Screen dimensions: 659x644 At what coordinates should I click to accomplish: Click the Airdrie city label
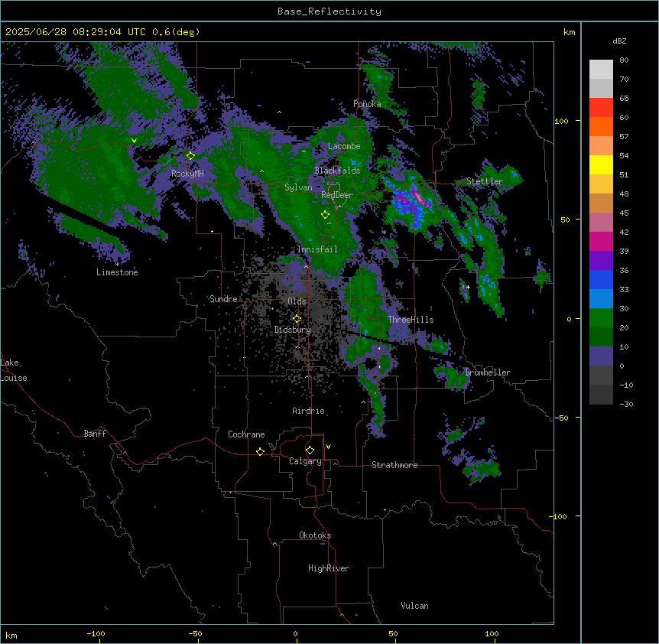pyautogui.click(x=309, y=411)
